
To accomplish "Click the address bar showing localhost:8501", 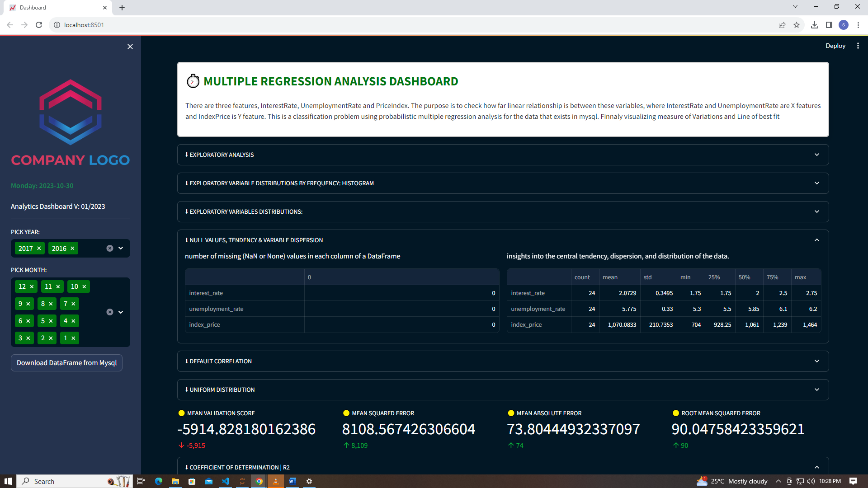I will pyautogui.click(x=84, y=25).
